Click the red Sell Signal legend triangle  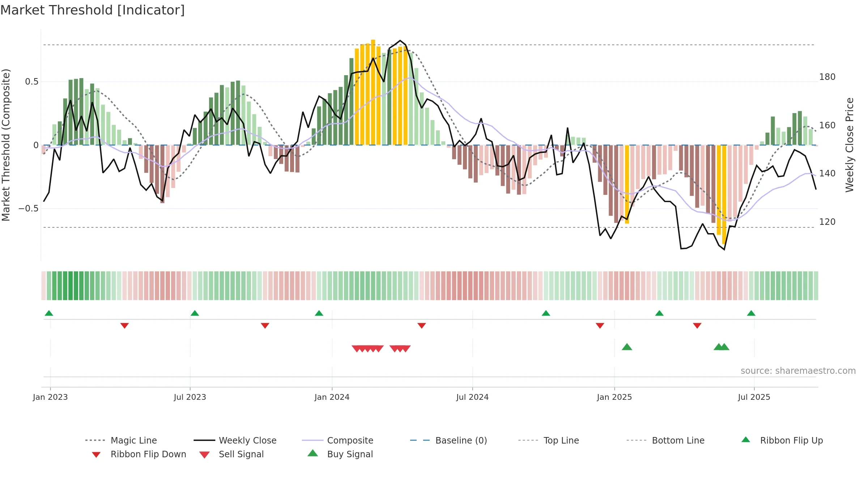tap(204, 455)
